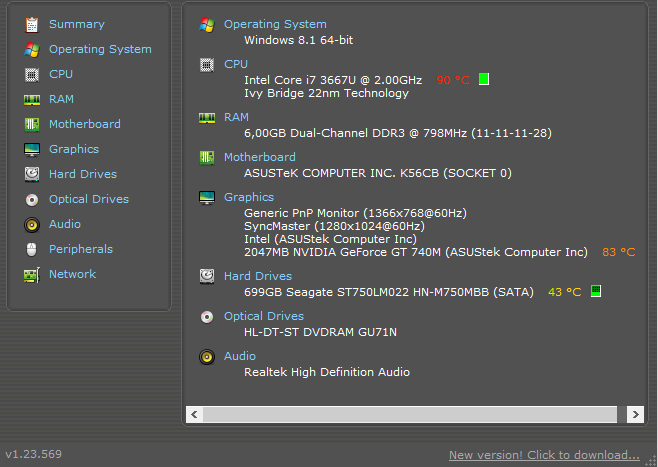Click the green CPU temperature indicator square
The height and width of the screenshot is (467, 658).
[x=484, y=79]
